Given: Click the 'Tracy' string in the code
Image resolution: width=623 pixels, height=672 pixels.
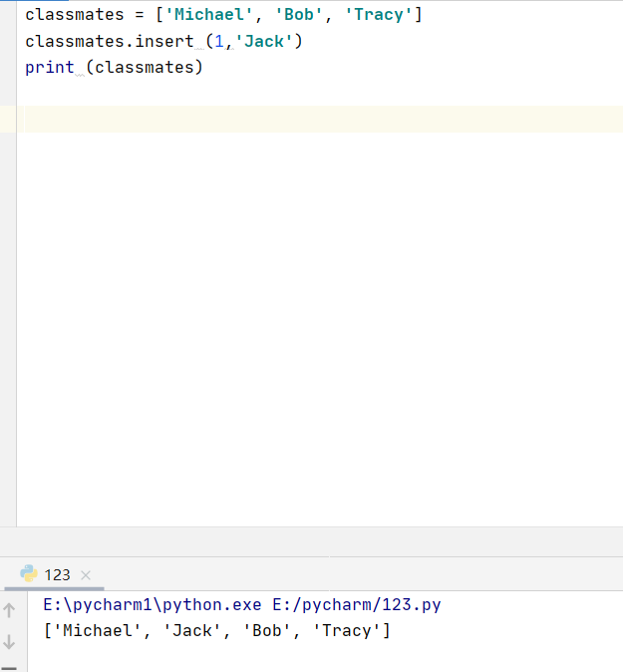Looking at the screenshot, I should click(379, 15).
